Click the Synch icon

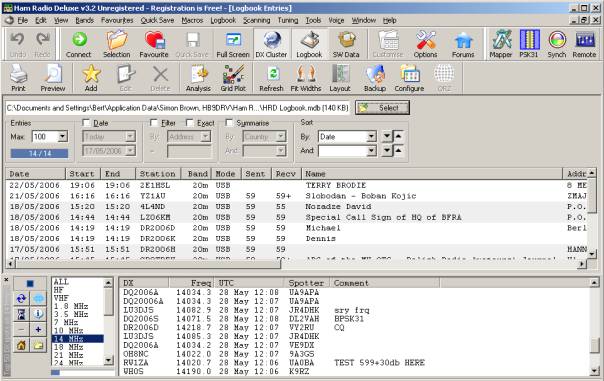557,45
